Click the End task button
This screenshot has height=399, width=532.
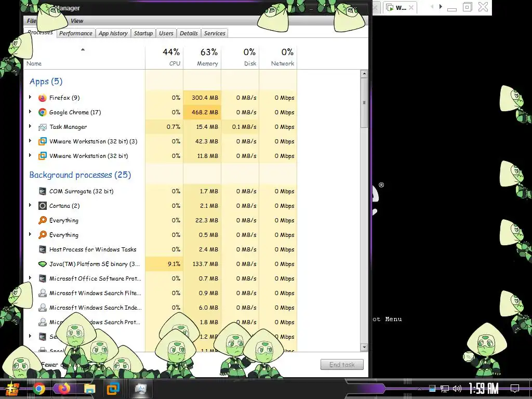click(342, 365)
